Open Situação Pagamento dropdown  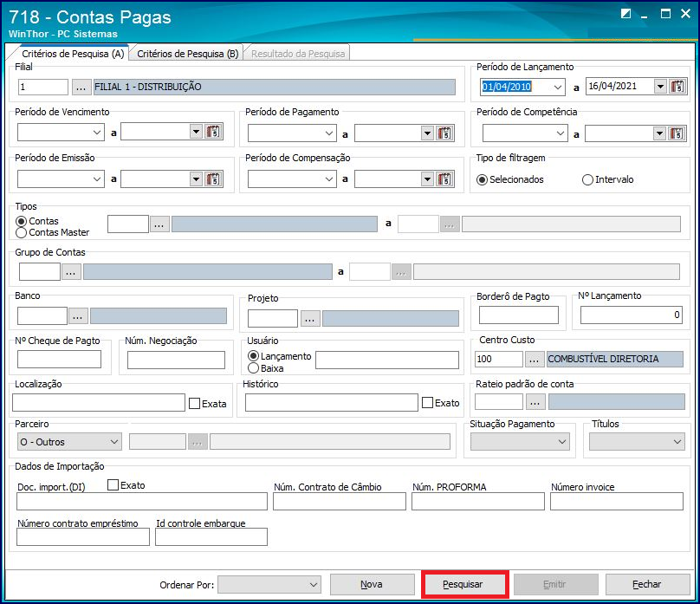pos(520,442)
